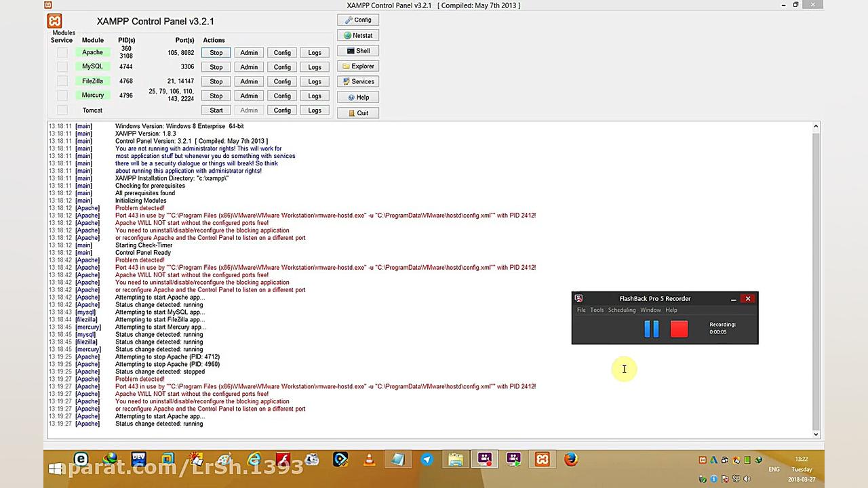Open Admin for FileZilla

249,81
